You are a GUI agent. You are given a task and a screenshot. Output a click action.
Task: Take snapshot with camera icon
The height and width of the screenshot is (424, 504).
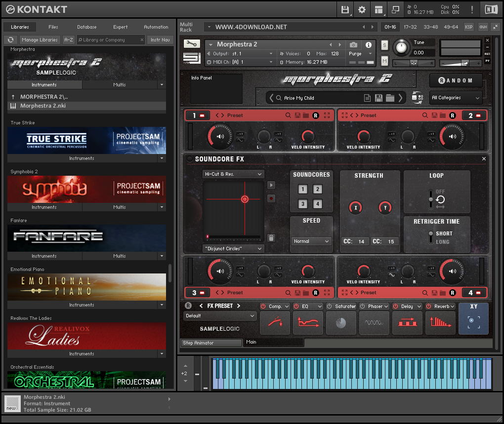coord(353,44)
